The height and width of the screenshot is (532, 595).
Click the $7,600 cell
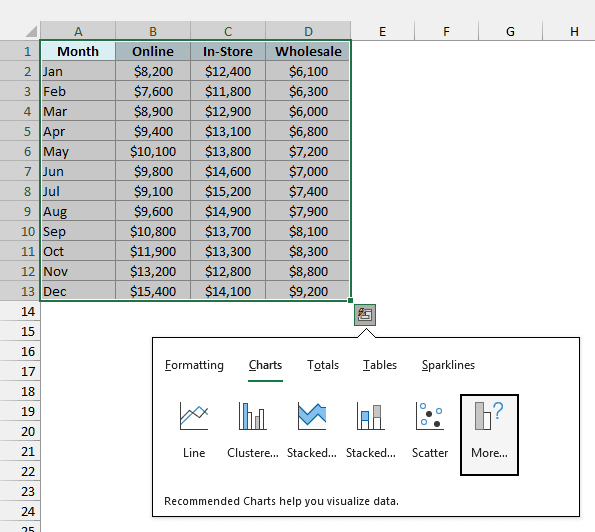tap(153, 91)
